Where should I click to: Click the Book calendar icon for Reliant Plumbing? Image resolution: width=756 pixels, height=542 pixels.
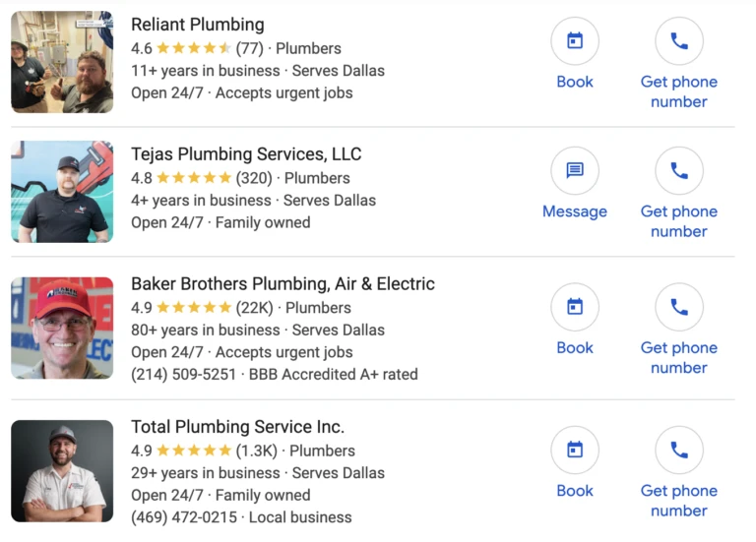575,41
